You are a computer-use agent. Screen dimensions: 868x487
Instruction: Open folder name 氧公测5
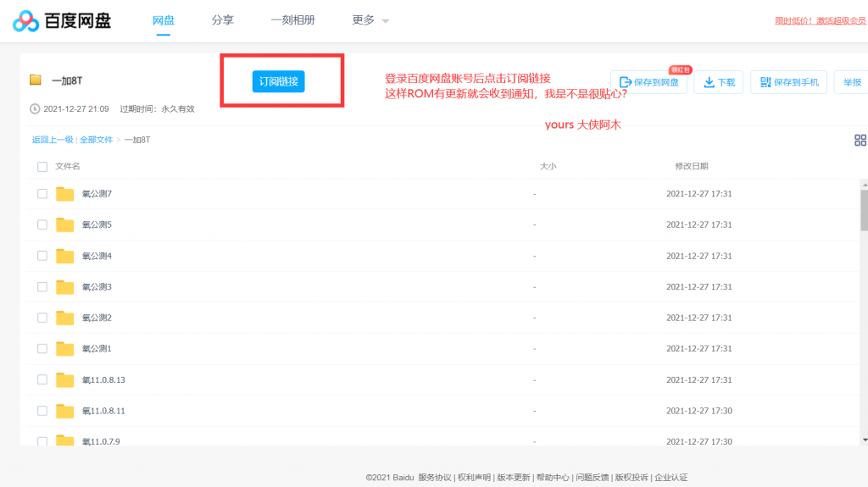97,224
